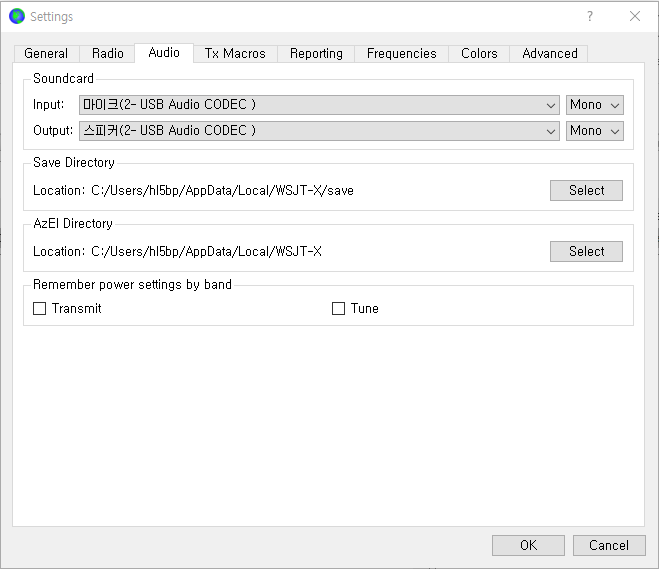Close the Settings dialog window
659x569 pixels.
coord(635,16)
